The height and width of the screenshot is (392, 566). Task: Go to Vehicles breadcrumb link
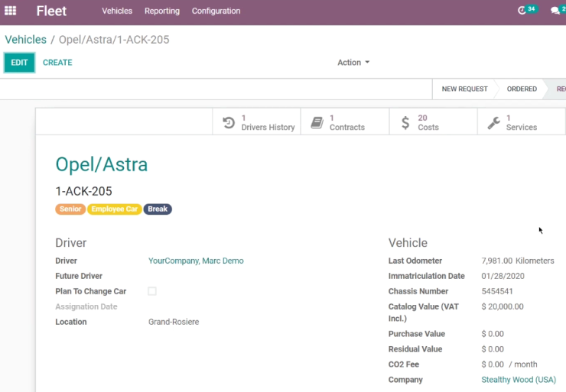pos(26,39)
